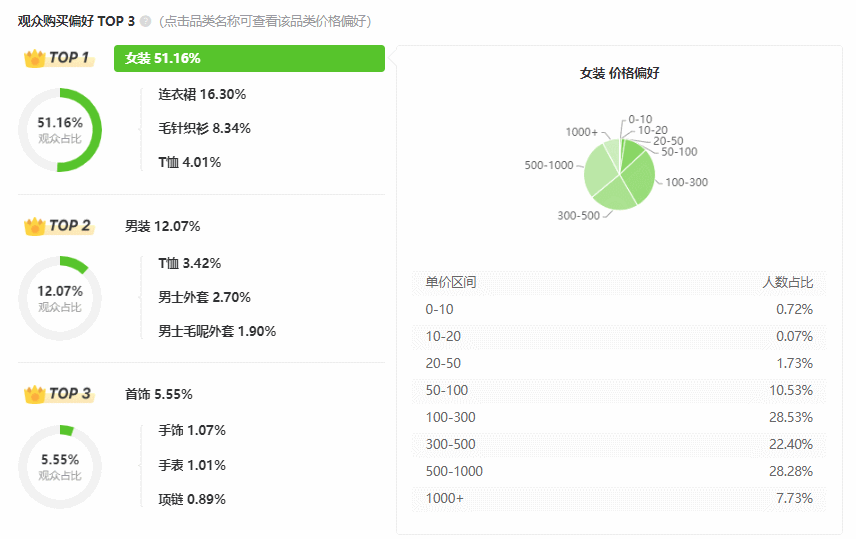Select the 100-300 price range row

tap(619, 417)
